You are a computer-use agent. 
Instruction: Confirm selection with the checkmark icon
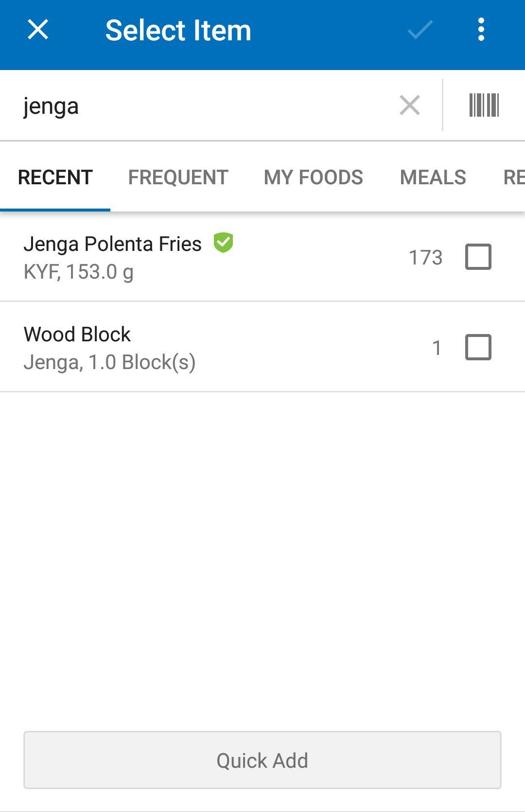click(x=420, y=30)
